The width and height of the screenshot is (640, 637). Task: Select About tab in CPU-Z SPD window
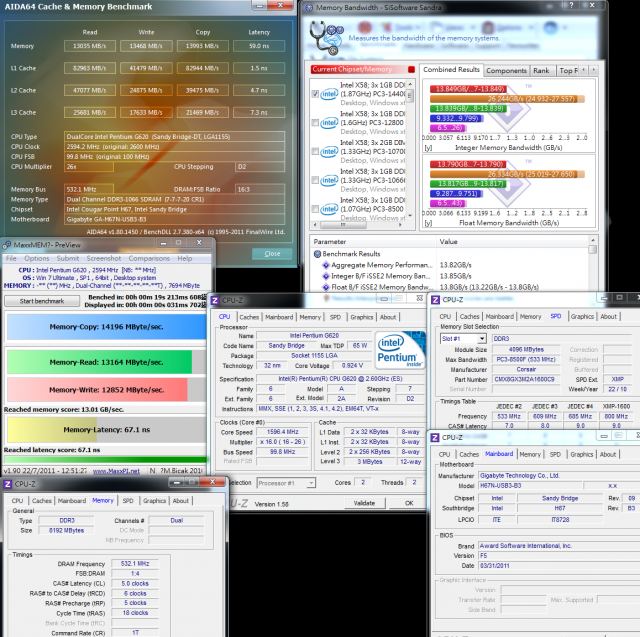[x=608, y=317]
